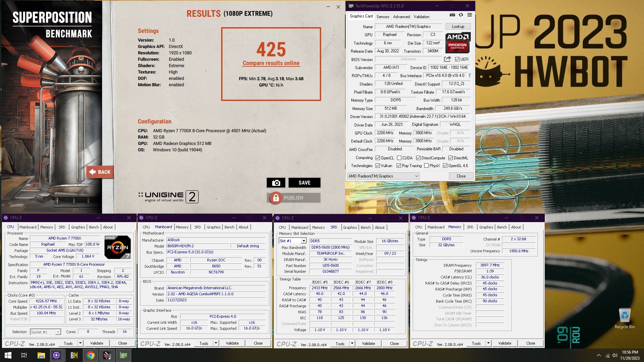Screen dimensions: 644x362
Task: Open the About tab in the Memory CPU-Z window
Action: (x=516, y=227)
